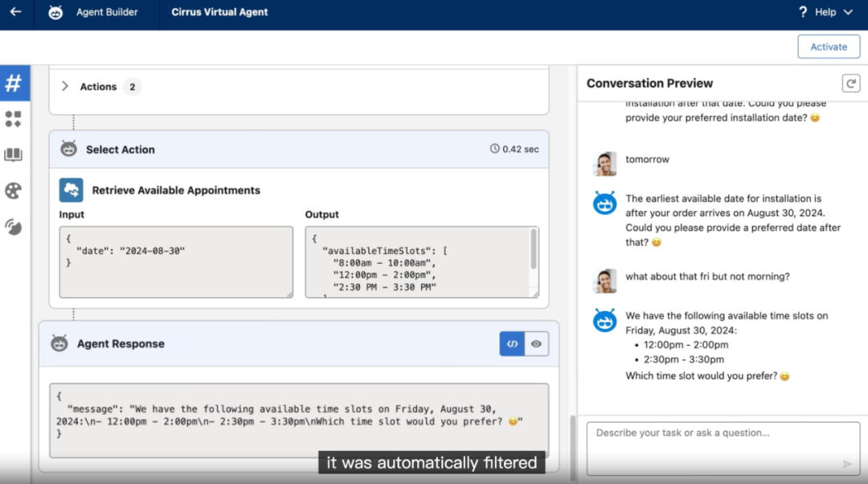Image resolution: width=868 pixels, height=484 pixels.
Task: Click the Conversation Preview heading
Action: point(649,84)
